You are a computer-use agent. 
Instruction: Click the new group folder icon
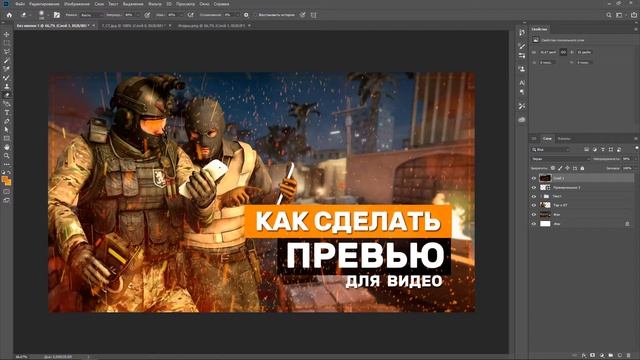pyautogui.click(x=611, y=356)
